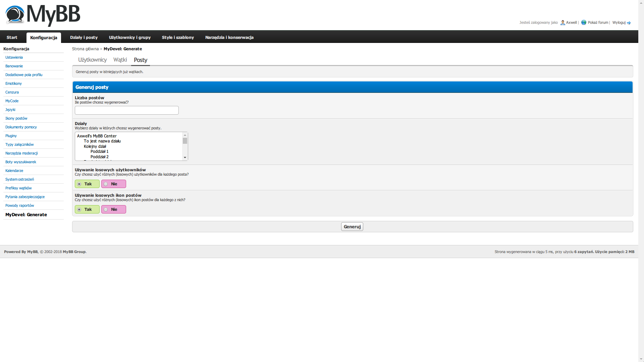Click the user avatar icon beside Axwell

click(x=562, y=22)
